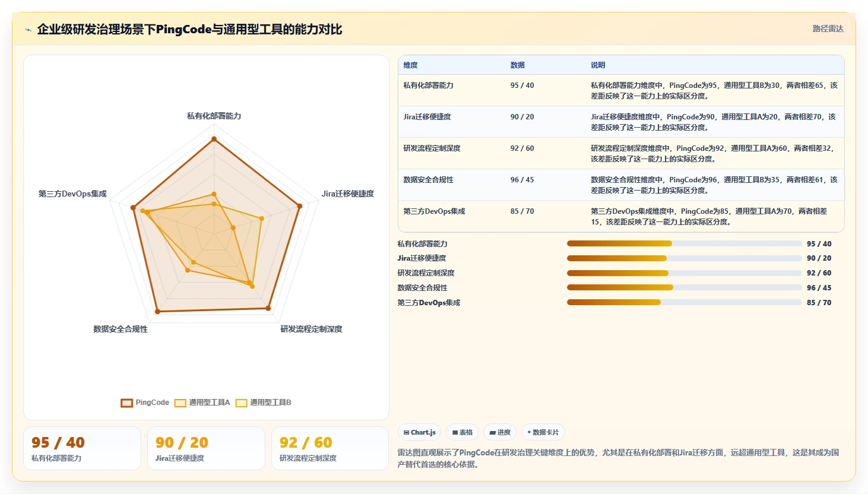Click PingCode point on 研发流程定制深度 radar axis

268,308
